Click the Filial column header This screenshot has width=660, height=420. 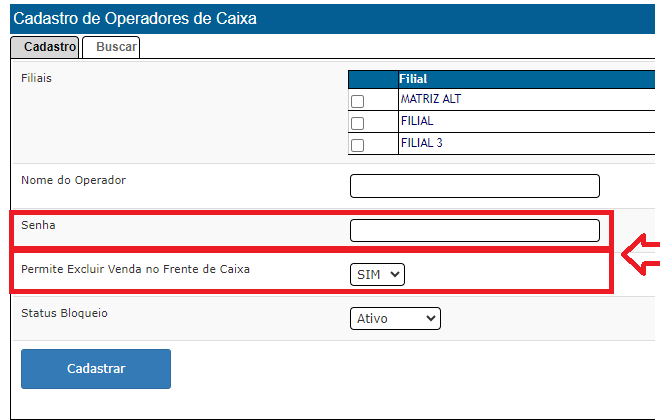point(413,78)
